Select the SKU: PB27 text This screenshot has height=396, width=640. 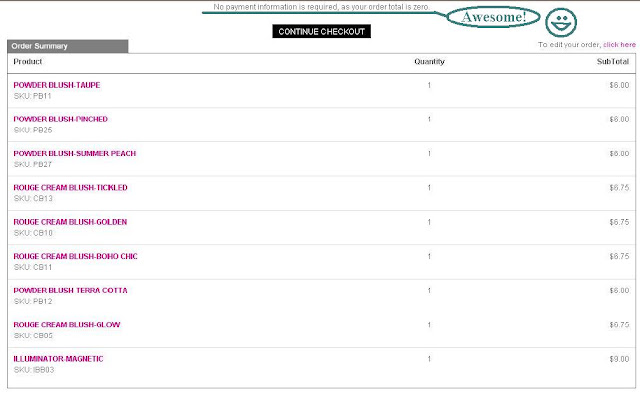[33, 164]
